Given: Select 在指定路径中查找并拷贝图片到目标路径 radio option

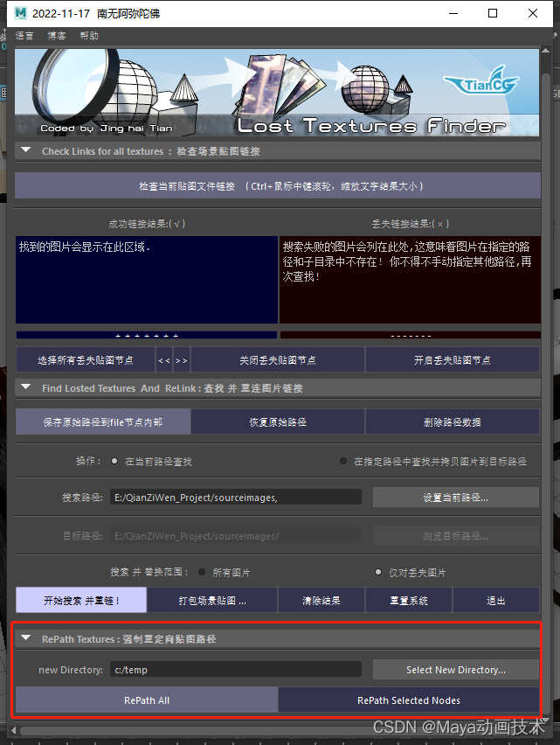Looking at the screenshot, I should pyautogui.click(x=343, y=461).
